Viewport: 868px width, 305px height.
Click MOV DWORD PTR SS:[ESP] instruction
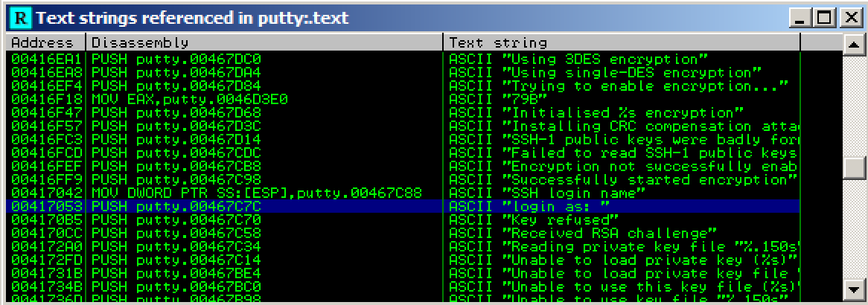pos(257,193)
